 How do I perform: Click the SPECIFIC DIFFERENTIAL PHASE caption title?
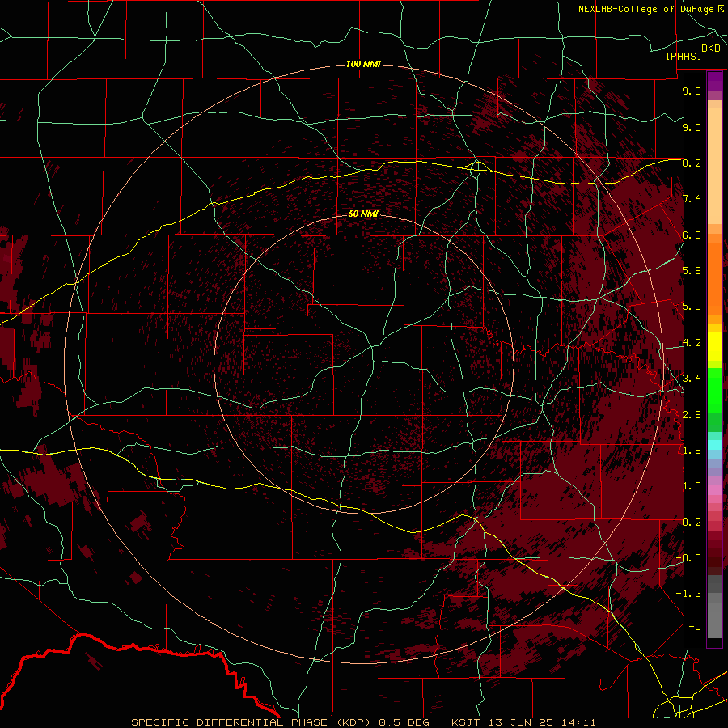[230, 722]
